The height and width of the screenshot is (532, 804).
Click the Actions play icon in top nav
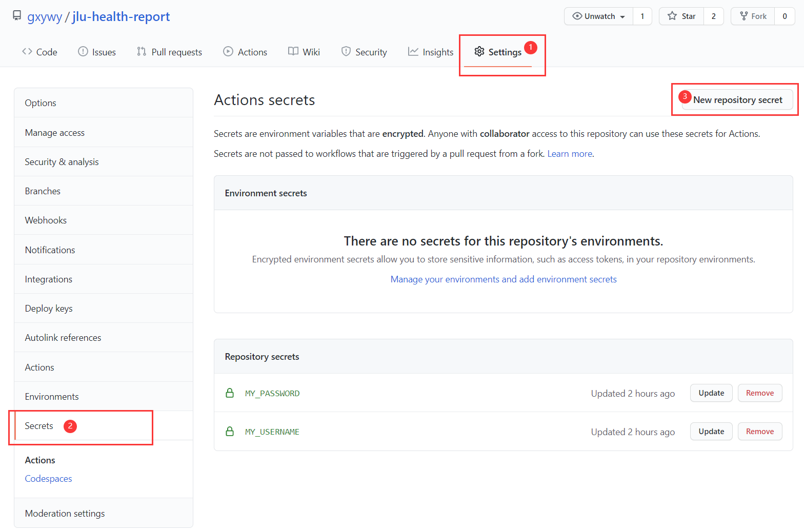point(228,51)
